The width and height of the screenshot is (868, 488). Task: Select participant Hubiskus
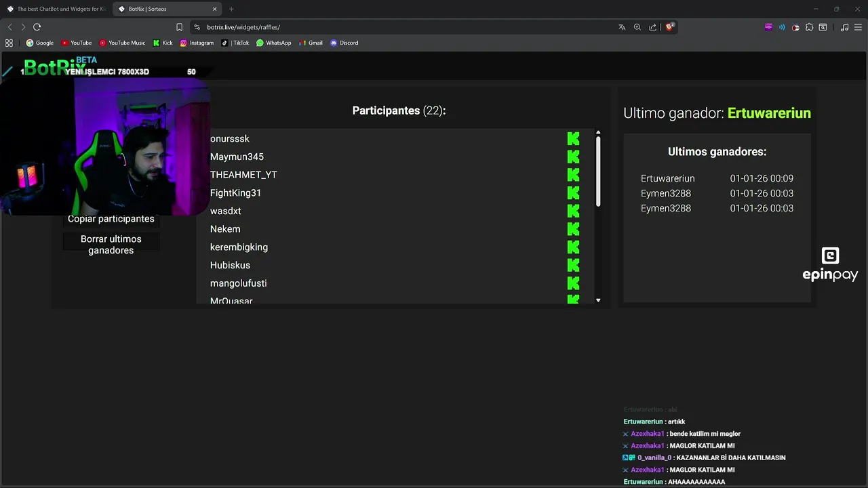tap(230, 265)
